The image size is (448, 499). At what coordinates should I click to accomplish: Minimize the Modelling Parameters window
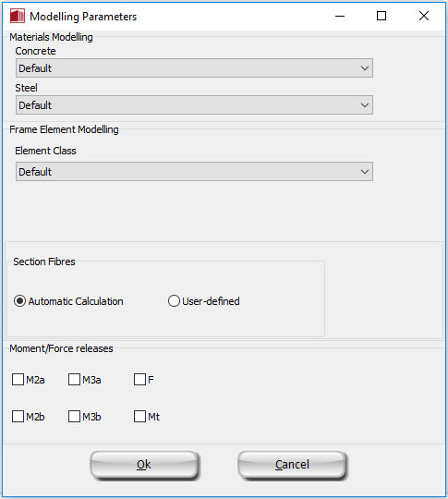click(x=340, y=16)
